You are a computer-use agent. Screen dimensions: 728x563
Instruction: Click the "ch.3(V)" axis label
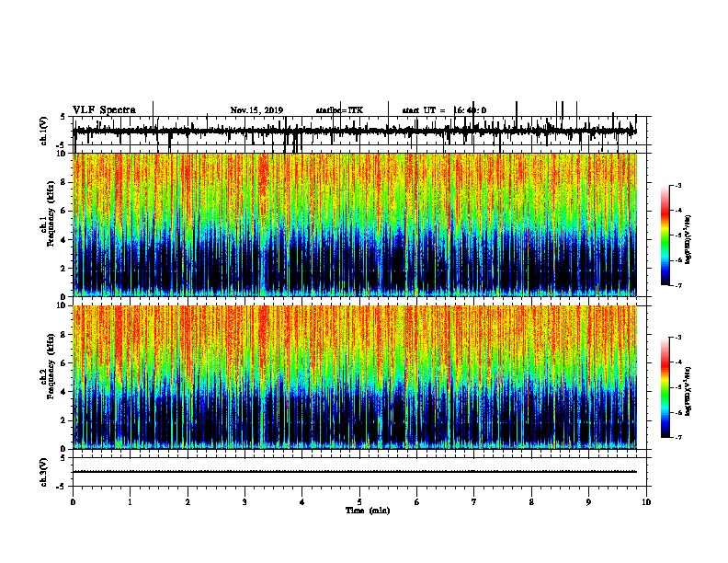point(44,472)
